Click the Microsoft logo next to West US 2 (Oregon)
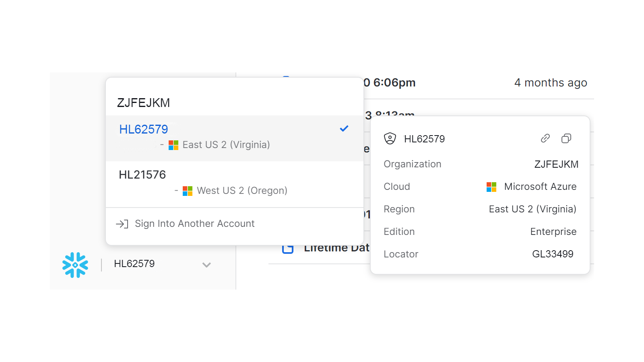644x362 pixels. coord(188,191)
